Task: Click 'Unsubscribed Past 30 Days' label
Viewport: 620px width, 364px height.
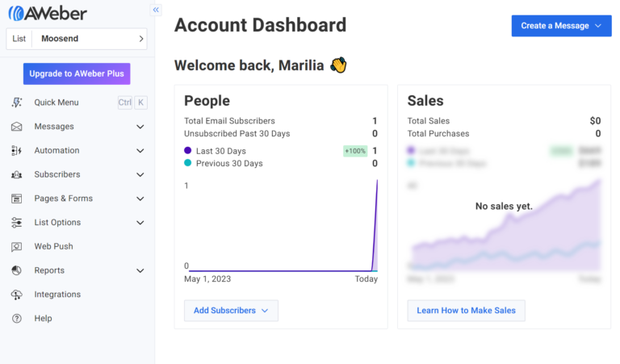Action: pos(237,134)
